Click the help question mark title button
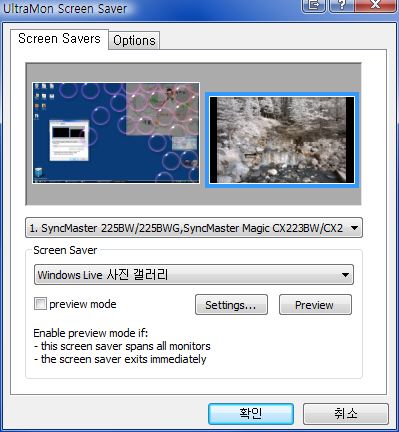 click(x=341, y=5)
